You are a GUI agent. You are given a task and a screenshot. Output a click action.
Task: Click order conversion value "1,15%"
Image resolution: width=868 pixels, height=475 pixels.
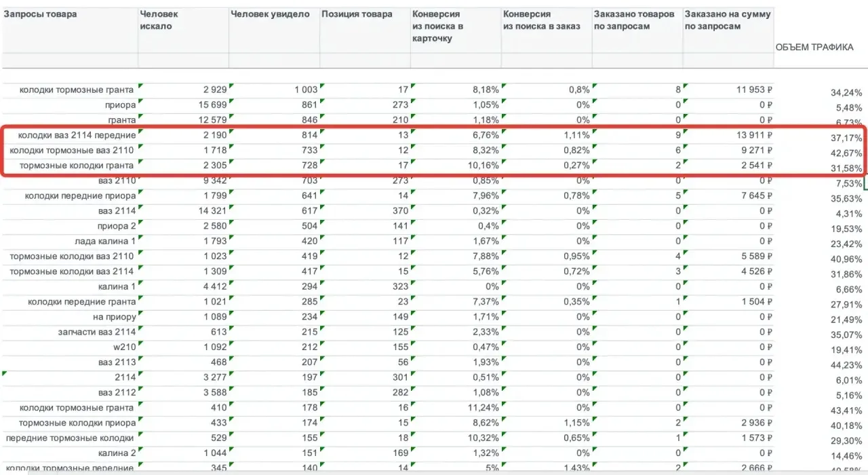pyautogui.click(x=577, y=422)
